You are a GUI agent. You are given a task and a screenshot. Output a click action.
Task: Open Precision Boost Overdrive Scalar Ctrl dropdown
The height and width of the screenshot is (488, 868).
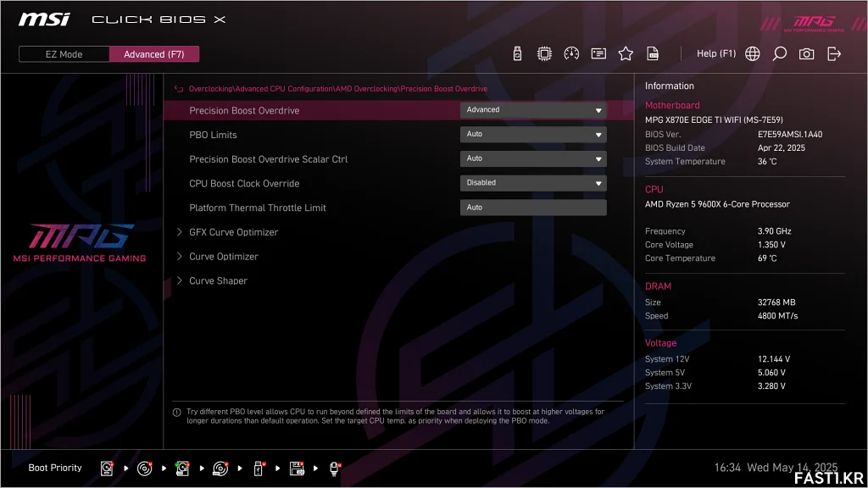coord(533,158)
